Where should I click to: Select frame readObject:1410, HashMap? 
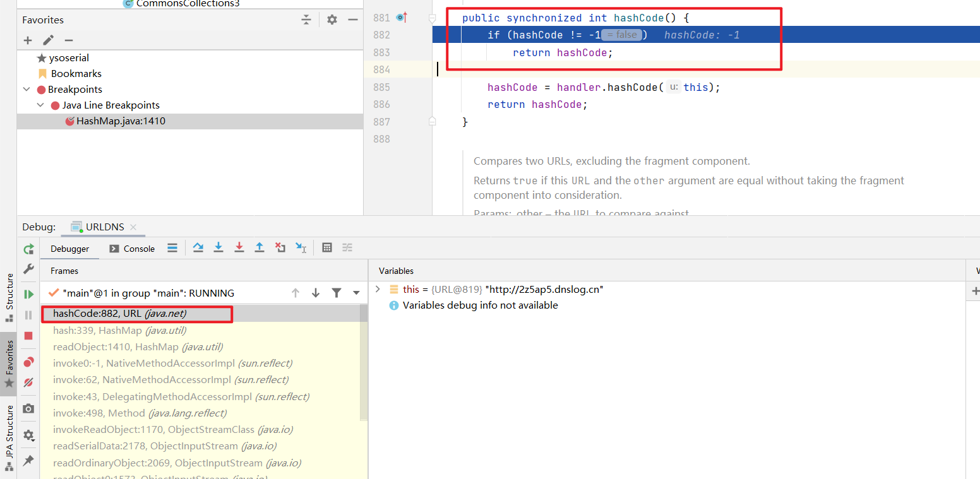click(x=200, y=346)
